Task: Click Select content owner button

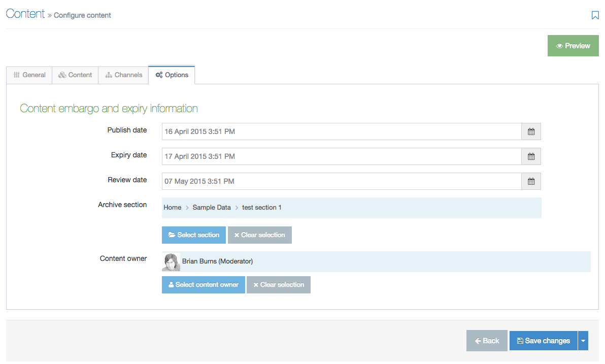Action: click(203, 285)
